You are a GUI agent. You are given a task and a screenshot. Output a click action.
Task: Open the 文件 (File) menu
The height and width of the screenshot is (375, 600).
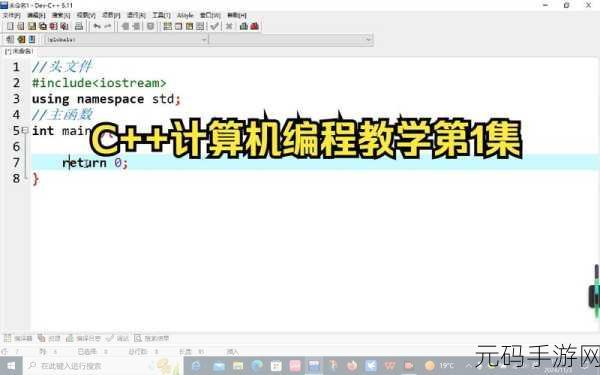pyautogui.click(x=11, y=15)
